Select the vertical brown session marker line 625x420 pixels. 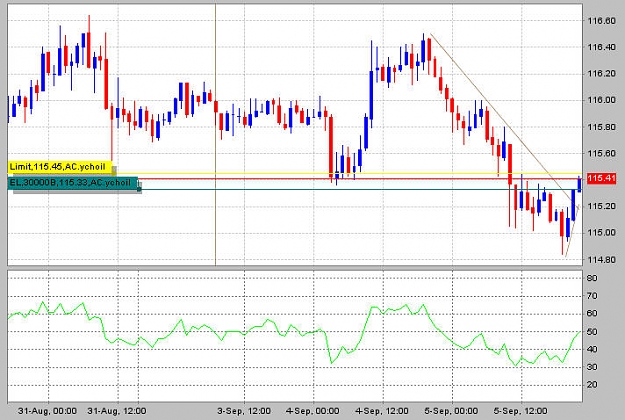pos(215,134)
